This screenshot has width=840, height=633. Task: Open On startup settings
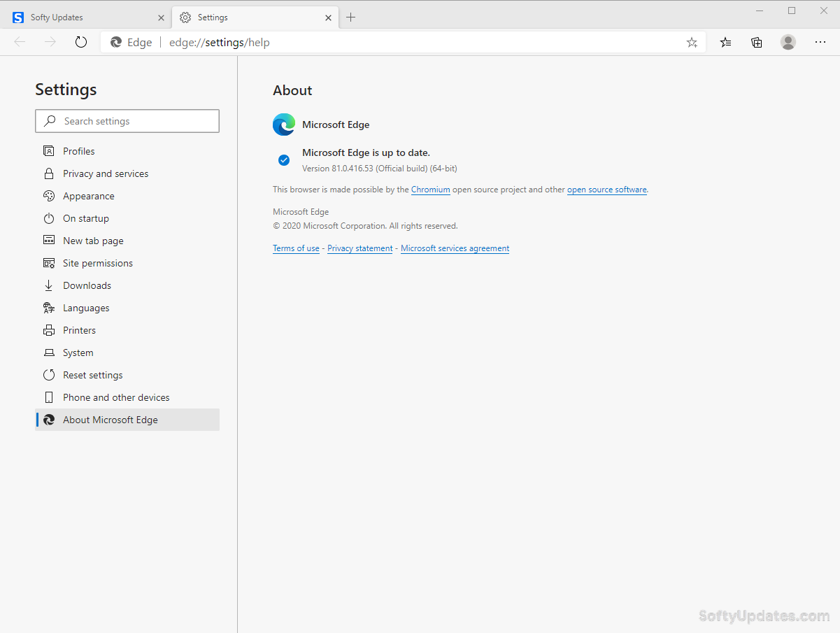[x=127, y=218]
